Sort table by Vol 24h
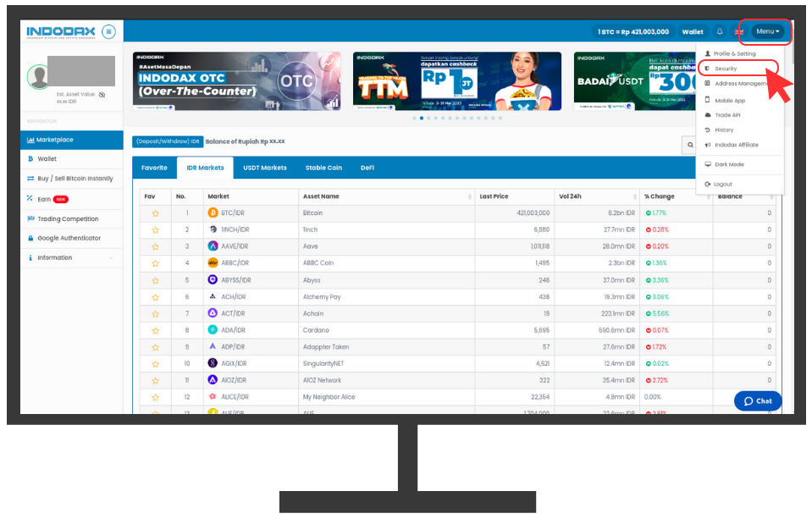This screenshot has height=519, width=812. [597, 196]
